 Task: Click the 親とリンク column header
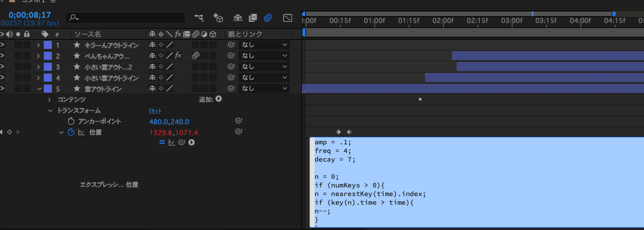(245, 34)
